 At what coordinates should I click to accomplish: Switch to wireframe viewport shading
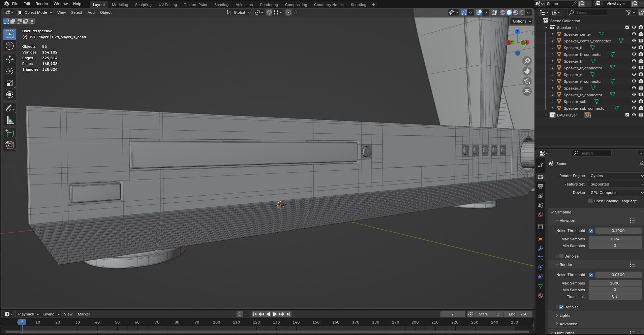coord(503,12)
